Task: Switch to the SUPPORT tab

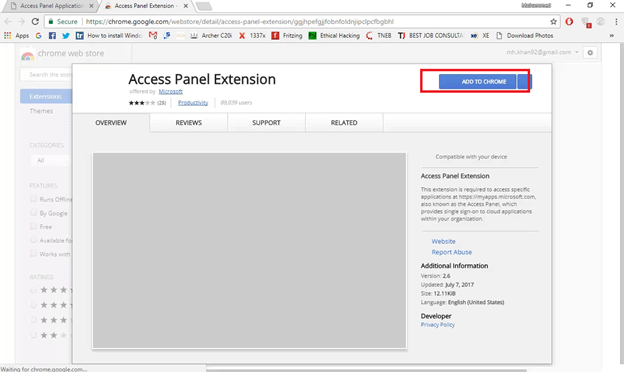Action: coord(266,123)
